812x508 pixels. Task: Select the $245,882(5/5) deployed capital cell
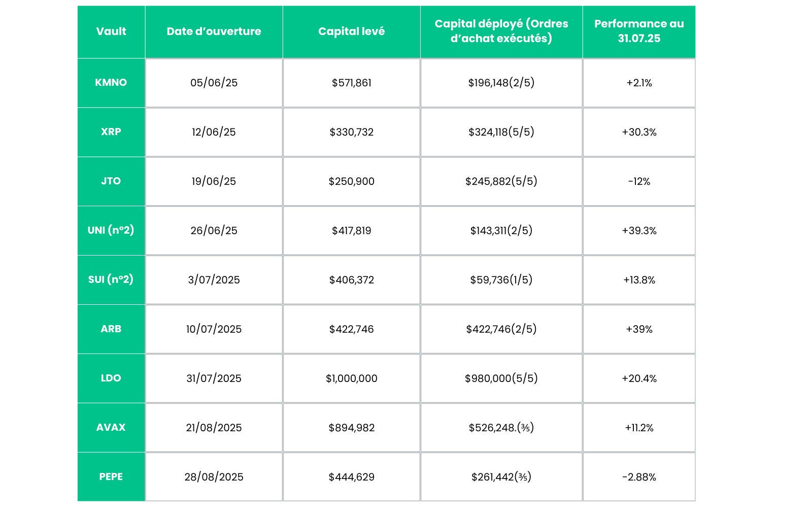501,181
